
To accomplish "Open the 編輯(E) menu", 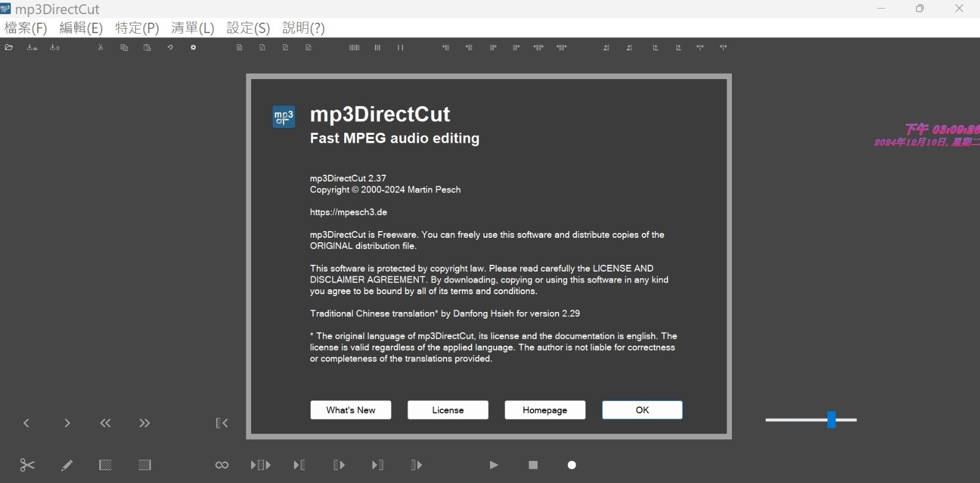I will point(81,28).
